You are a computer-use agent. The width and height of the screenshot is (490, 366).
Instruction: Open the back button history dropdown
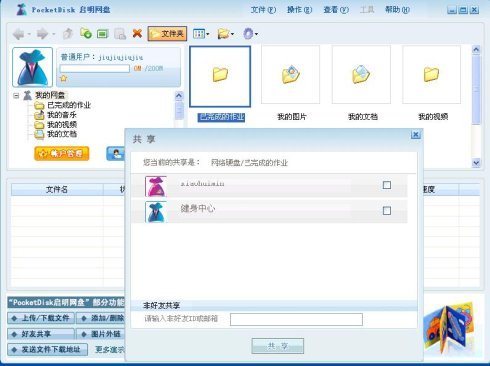(x=29, y=34)
